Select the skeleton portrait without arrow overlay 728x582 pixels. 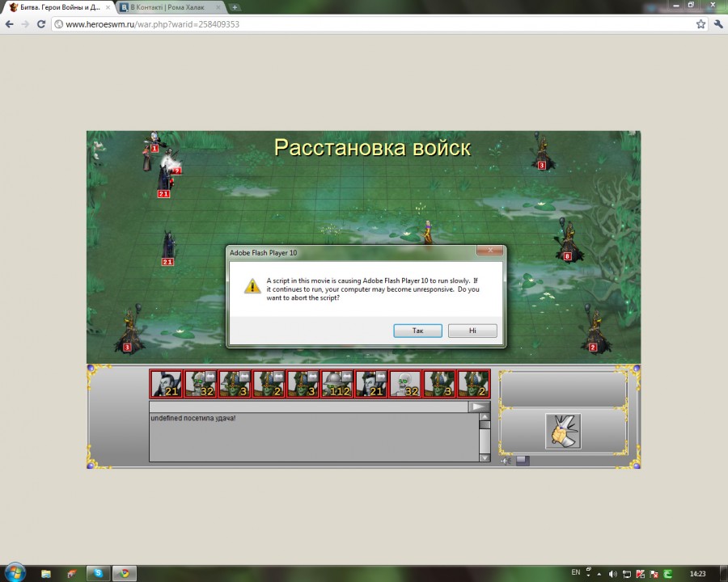[405, 384]
